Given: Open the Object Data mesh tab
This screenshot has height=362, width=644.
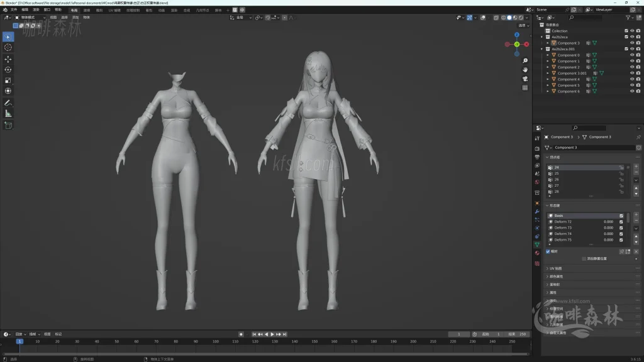Looking at the screenshot, I should point(537,244).
